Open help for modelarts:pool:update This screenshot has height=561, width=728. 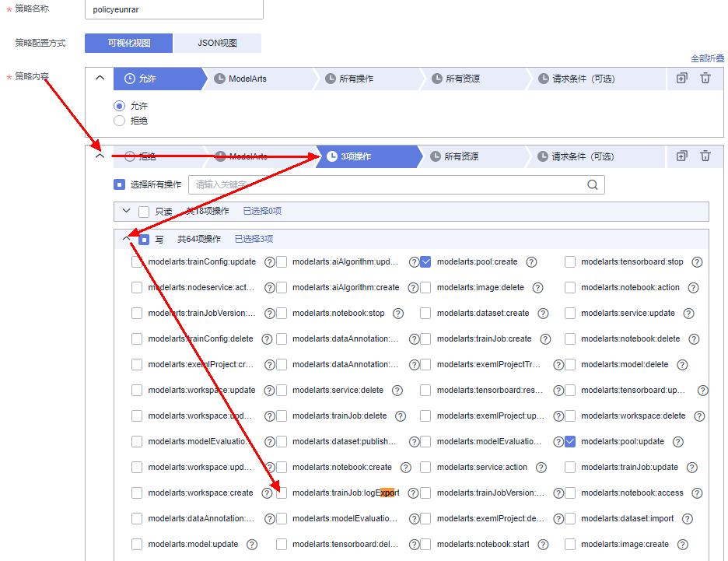678,442
